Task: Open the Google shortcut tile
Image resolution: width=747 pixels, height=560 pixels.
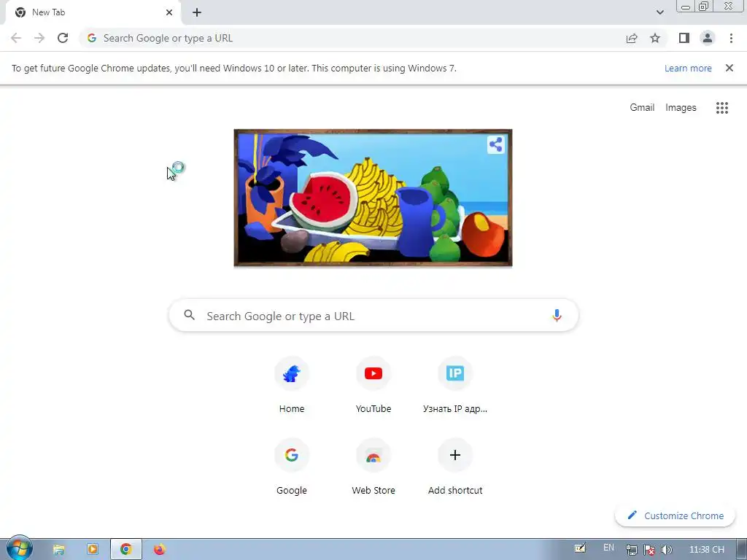Action: [292, 467]
